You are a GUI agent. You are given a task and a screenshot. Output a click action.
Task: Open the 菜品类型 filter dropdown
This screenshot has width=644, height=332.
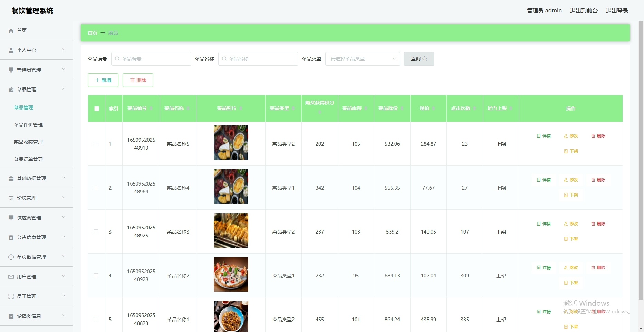click(363, 59)
